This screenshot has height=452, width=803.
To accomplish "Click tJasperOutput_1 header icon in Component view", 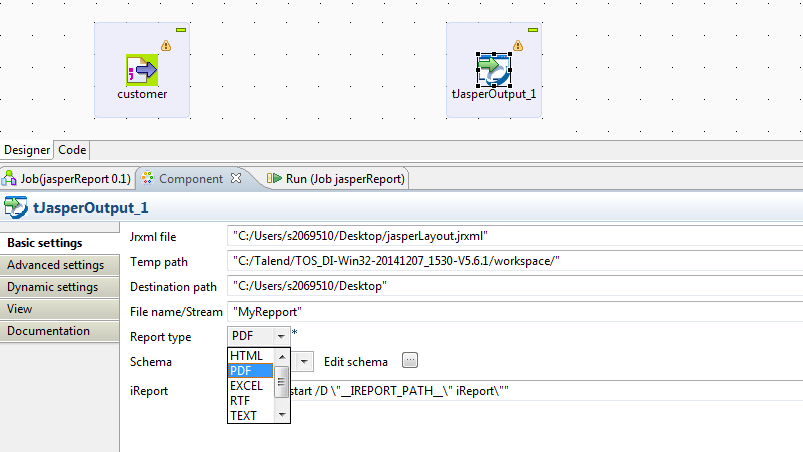I will point(15,207).
